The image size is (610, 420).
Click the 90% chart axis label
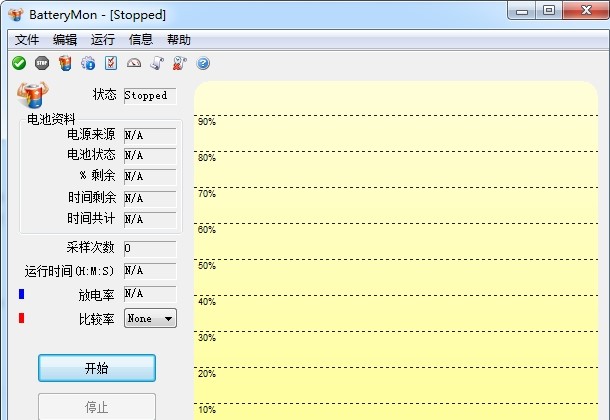point(207,122)
